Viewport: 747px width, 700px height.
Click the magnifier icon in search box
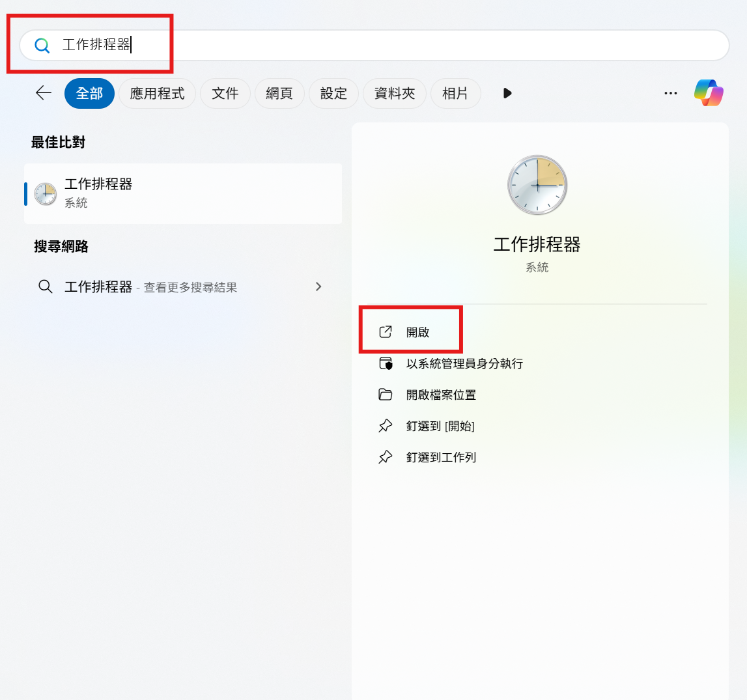tap(42, 46)
